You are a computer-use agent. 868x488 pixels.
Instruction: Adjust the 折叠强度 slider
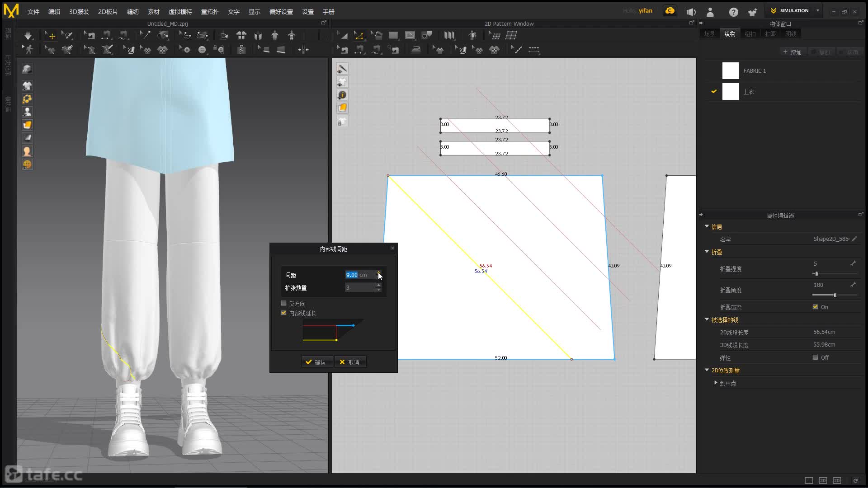tap(835, 274)
